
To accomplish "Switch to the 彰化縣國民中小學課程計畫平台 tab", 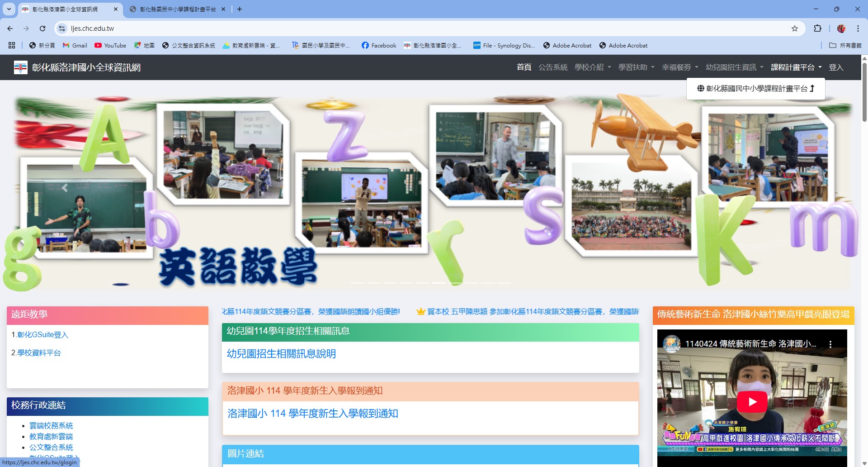I will (x=177, y=9).
